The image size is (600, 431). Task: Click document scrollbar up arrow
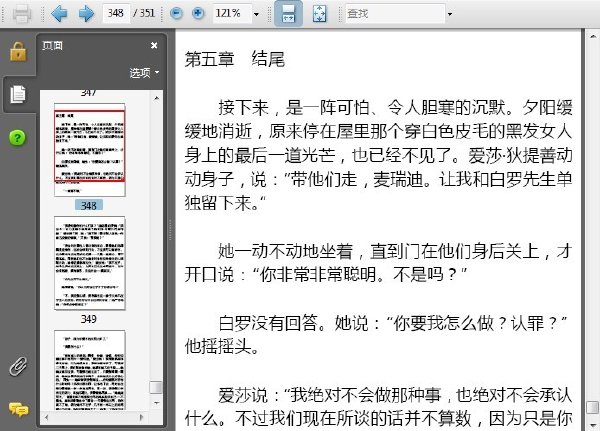pyautogui.click(x=593, y=36)
